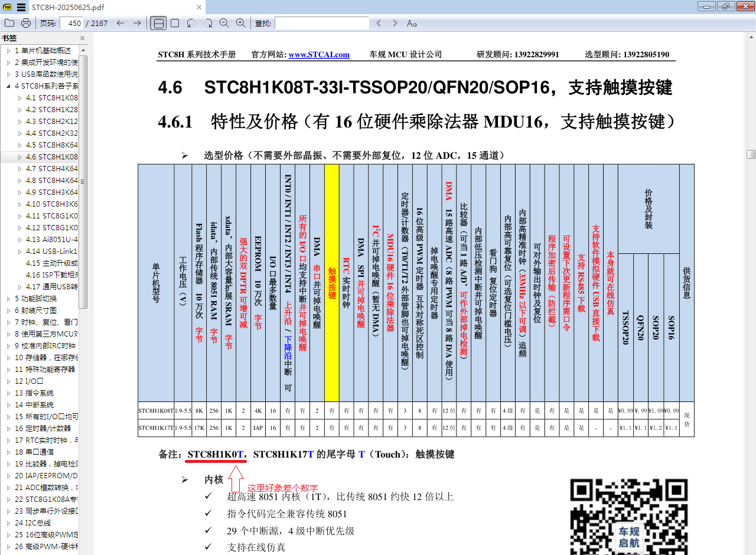Click scroll-up arrow of bookmarks panel

(83, 50)
